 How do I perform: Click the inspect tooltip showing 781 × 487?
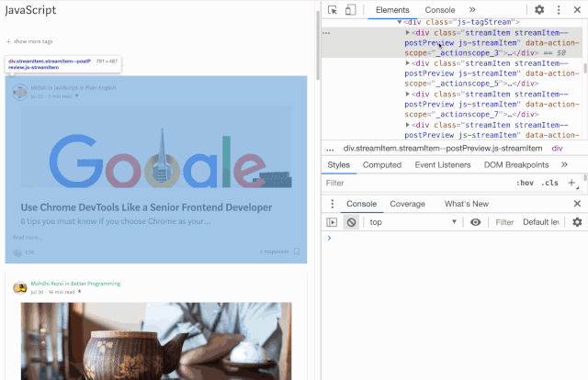tap(63, 64)
